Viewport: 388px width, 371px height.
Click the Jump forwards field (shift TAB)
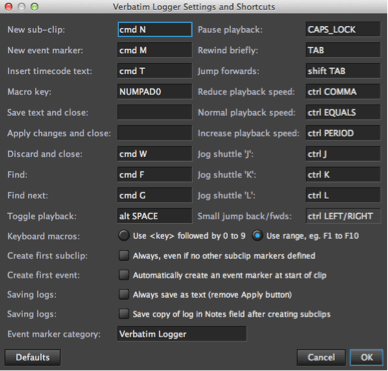point(343,71)
